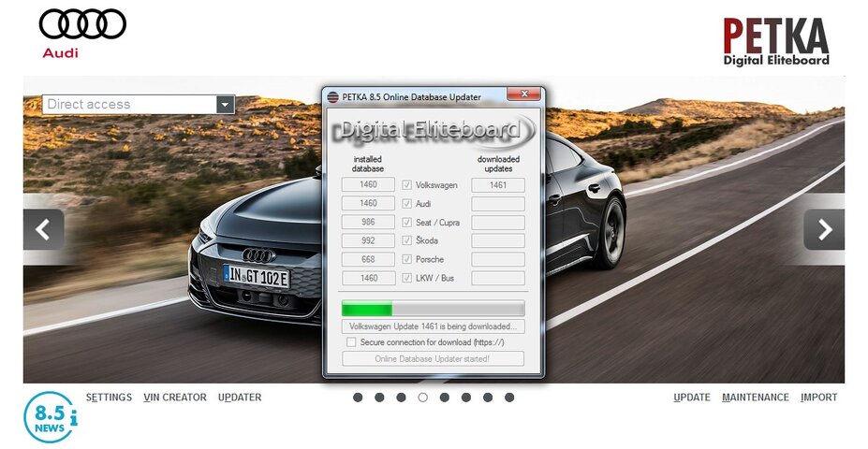The image size is (868, 449).
Task: Select the third slide indicator dot
Action: tap(401, 397)
